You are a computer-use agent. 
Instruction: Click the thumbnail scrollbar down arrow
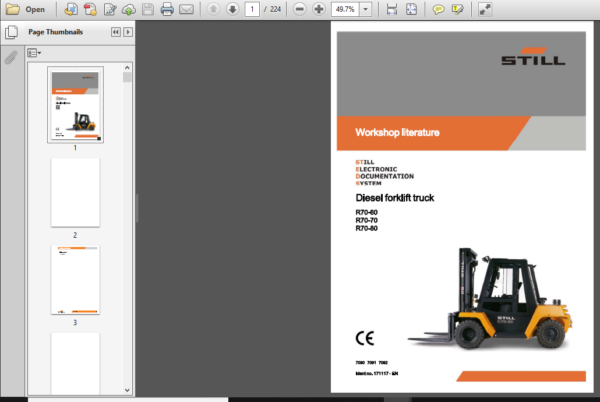127,390
